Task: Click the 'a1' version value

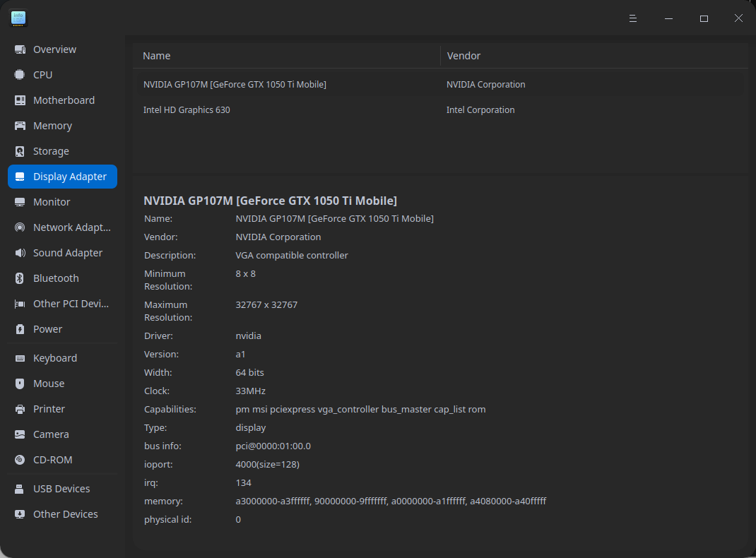Action: point(240,354)
